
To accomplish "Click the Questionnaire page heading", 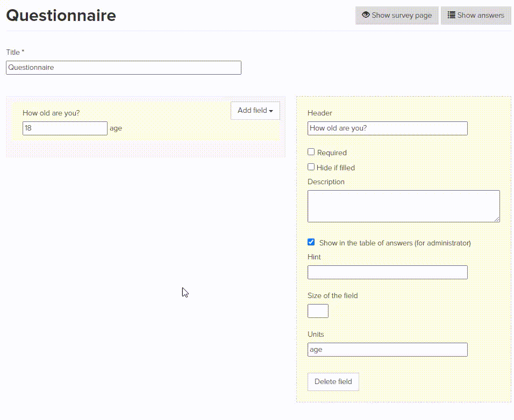I will [61, 15].
